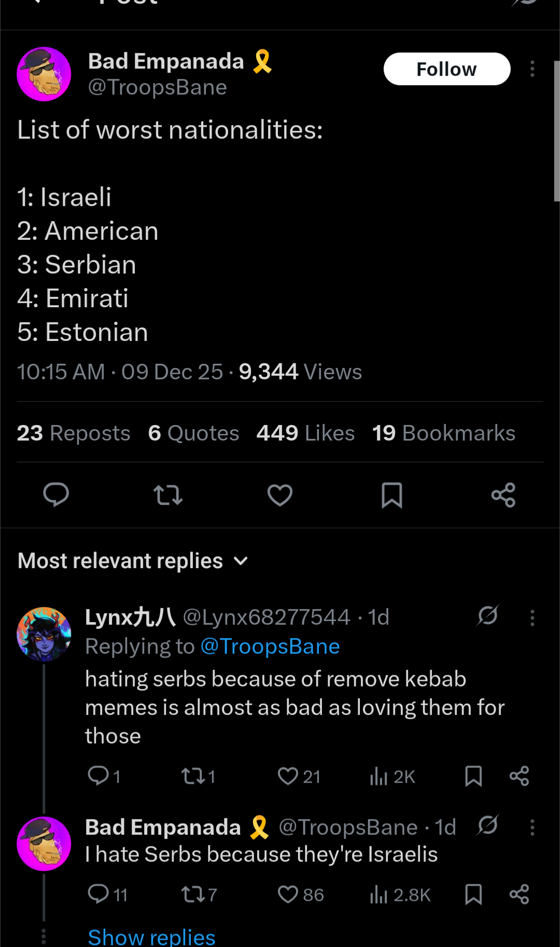View the 449 Likes list
The image size is (560, 947).
tap(305, 433)
